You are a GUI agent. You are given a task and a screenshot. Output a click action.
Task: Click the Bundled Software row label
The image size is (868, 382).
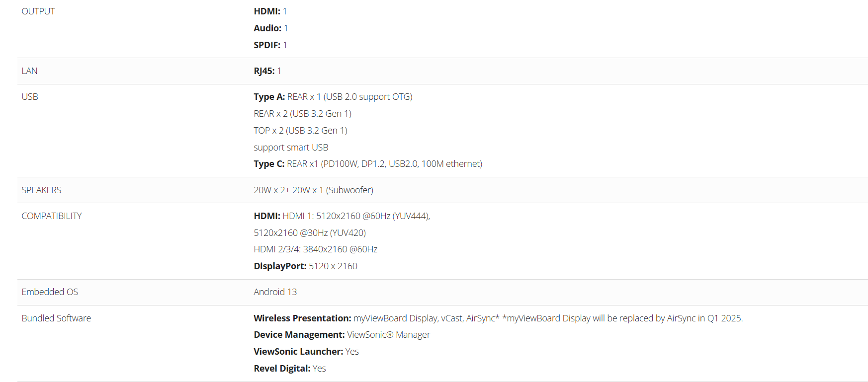(x=56, y=318)
